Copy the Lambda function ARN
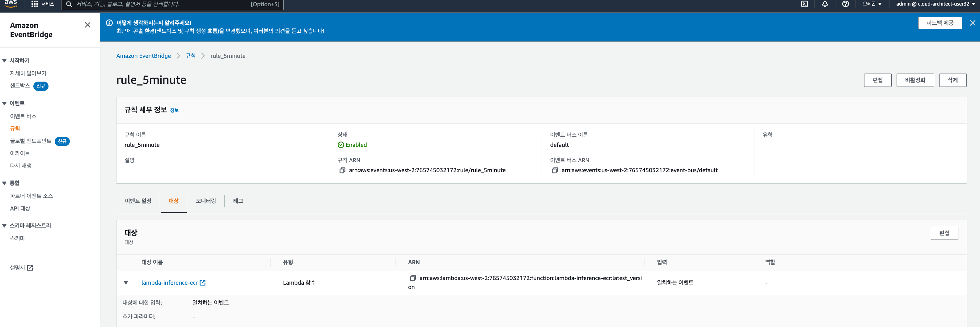 pos(413,278)
